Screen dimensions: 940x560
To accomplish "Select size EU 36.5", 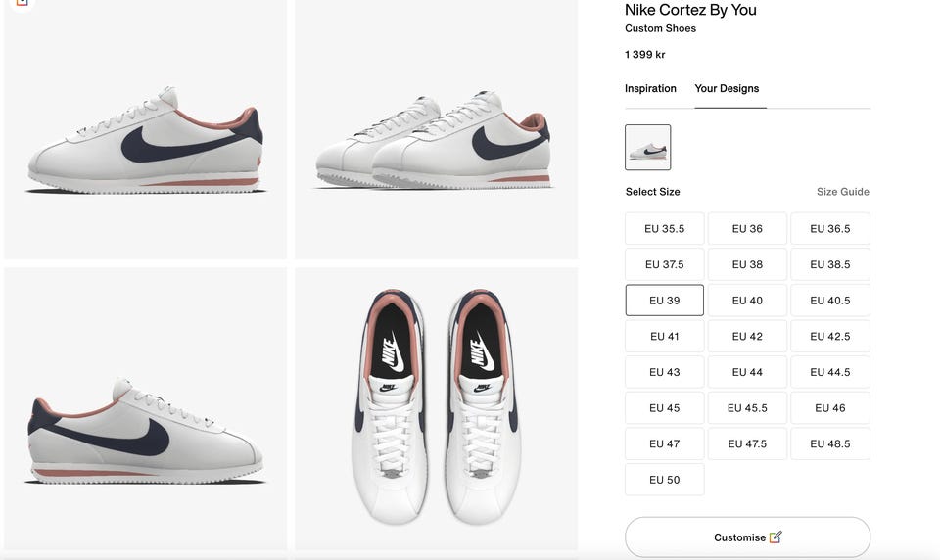I will coord(829,228).
